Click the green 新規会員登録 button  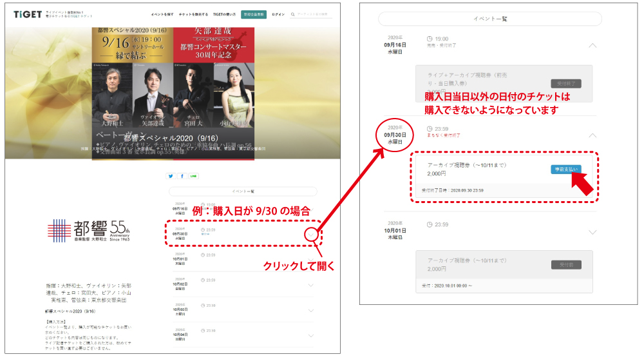[x=254, y=14]
